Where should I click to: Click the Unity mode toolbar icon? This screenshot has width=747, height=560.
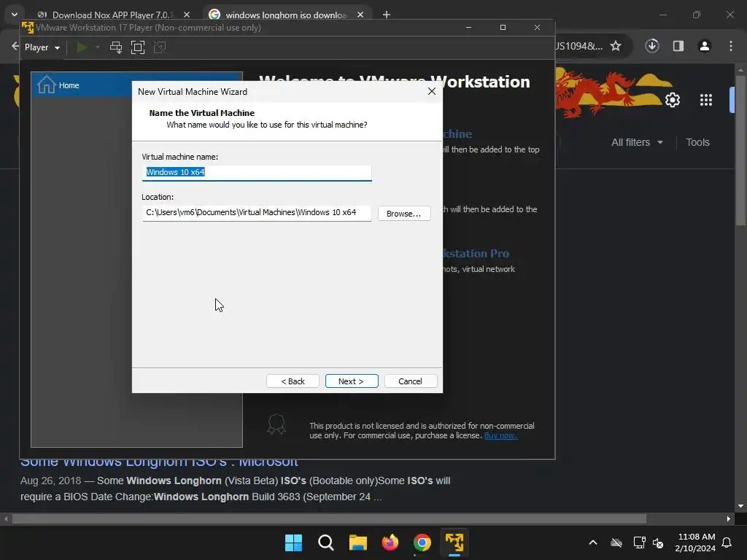tap(160, 47)
